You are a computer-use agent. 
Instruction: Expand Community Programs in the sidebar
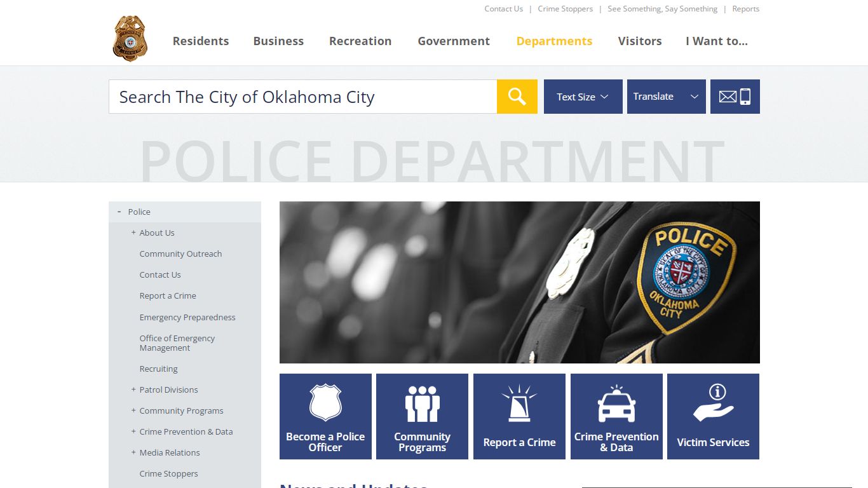[x=133, y=410]
